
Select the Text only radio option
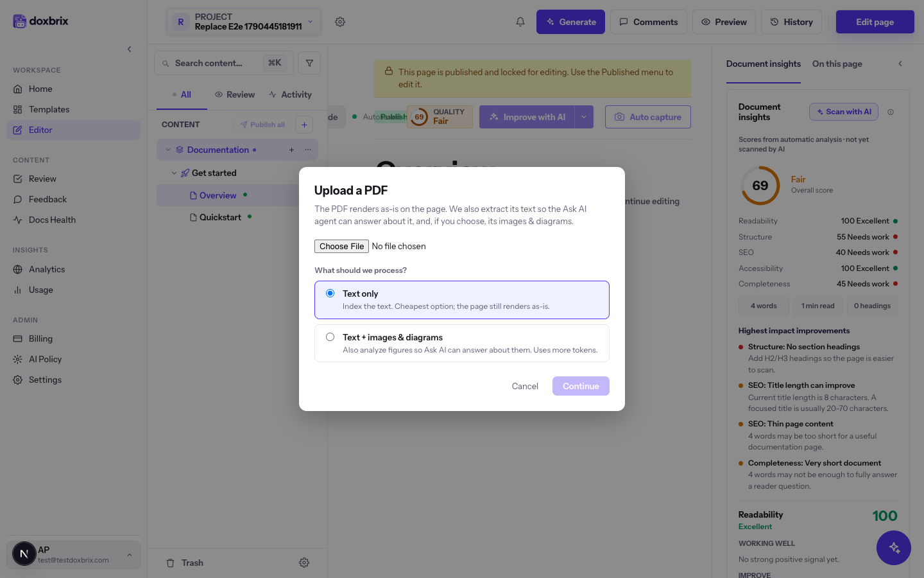click(x=330, y=293)
